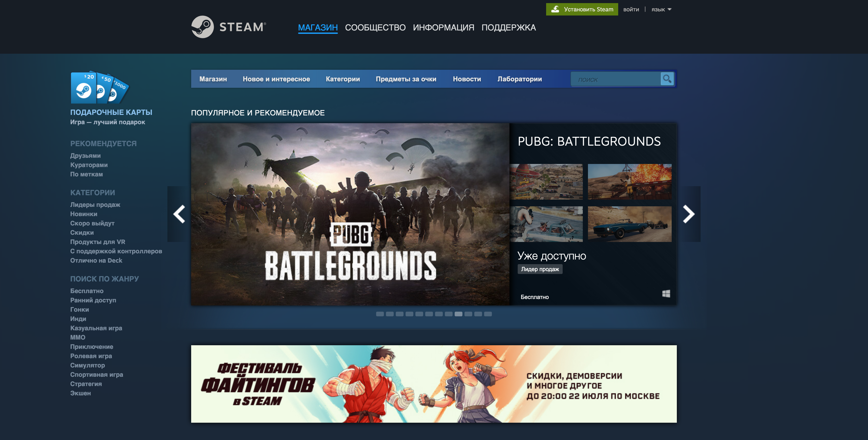The height and width of the screenshot is (440, 868).
Task: Select СООБЩЕСТВО in top navigation
Action: pos(375,28)
